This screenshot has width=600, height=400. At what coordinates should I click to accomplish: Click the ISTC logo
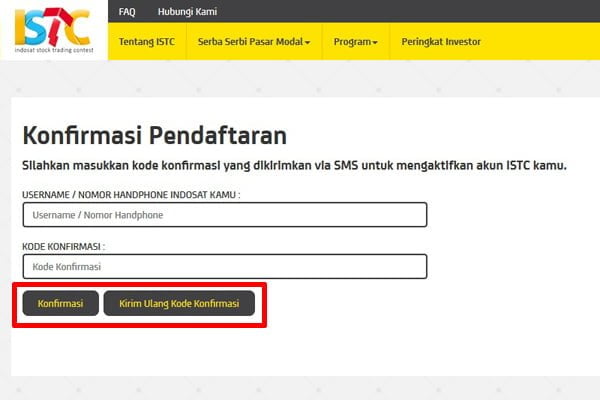(54, 31)
